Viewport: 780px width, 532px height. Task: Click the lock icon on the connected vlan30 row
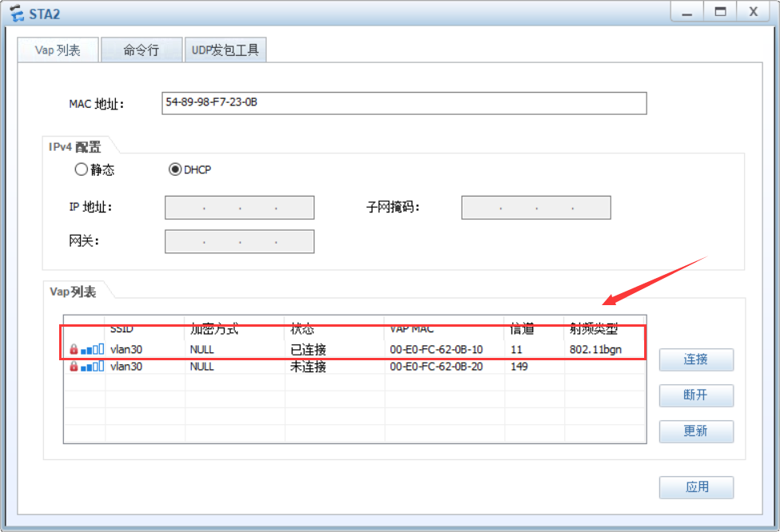(74, 348)
